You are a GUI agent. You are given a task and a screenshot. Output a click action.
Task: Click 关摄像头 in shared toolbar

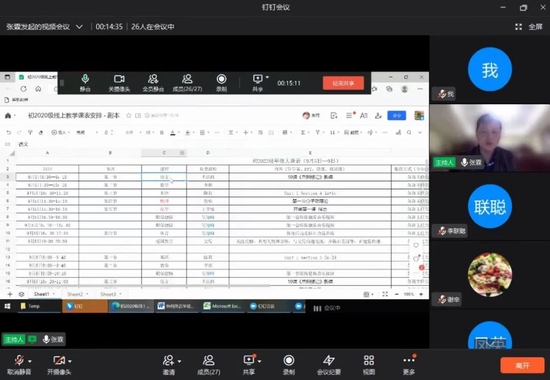pyautogui.click(x=119, y=83)
